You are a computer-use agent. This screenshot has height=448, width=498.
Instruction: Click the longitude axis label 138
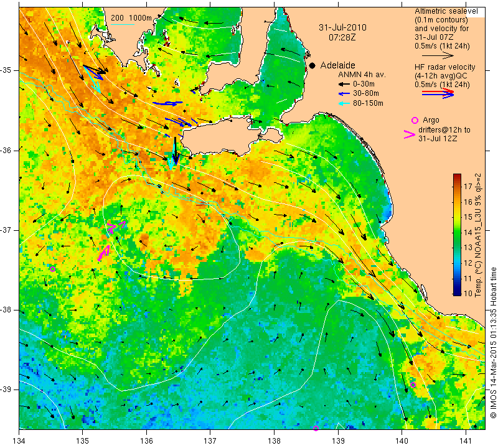pyautogui.click(x=274, y=441)
